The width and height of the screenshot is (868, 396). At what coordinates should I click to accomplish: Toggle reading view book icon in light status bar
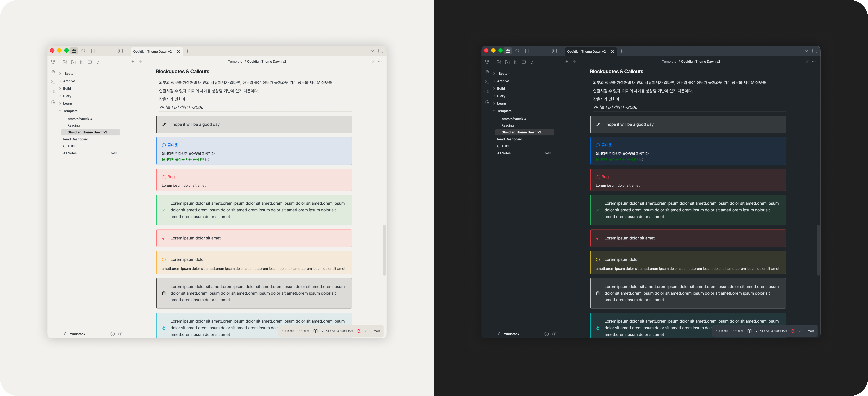[315, 331]
